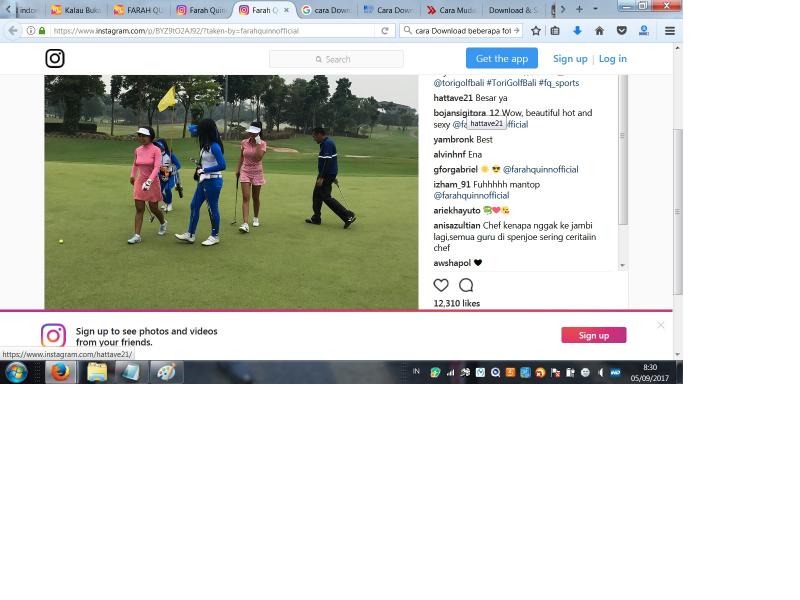Open the Pocket shield icon

click(x=621, y=31)
